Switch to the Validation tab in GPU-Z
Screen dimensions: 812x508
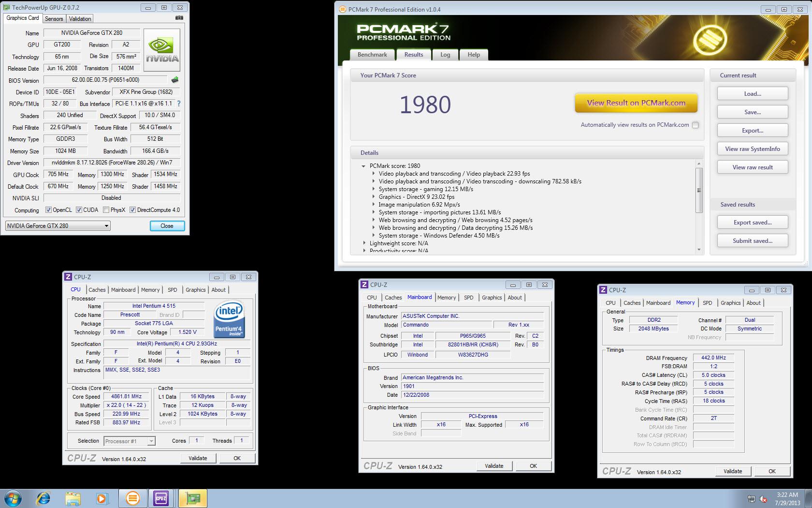[x=80, y=19]
